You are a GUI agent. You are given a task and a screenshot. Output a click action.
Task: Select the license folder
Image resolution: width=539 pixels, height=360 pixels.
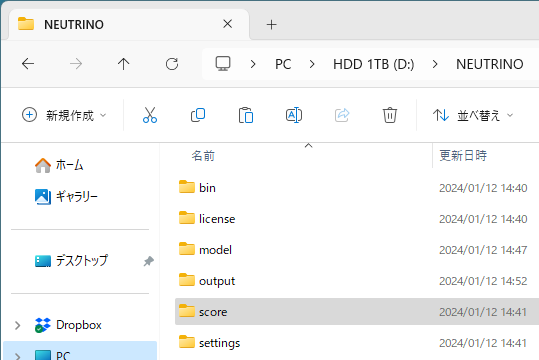(357, 219)
